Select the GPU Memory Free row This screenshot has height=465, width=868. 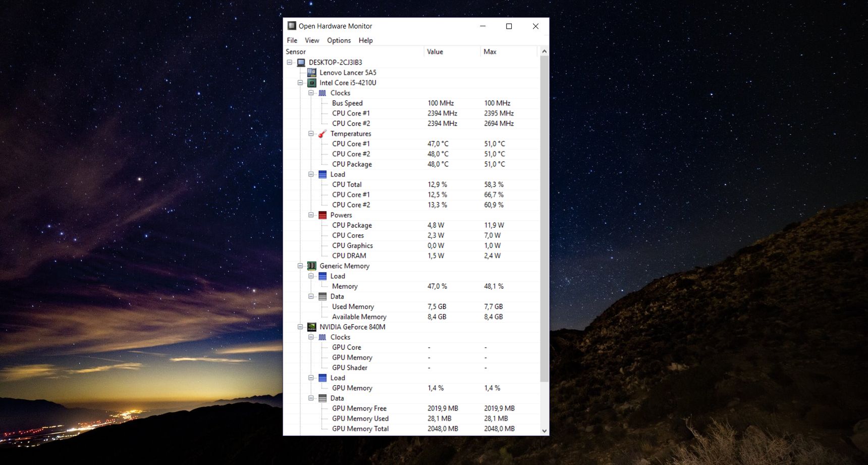pyautogui.click(x=411, y=408)
